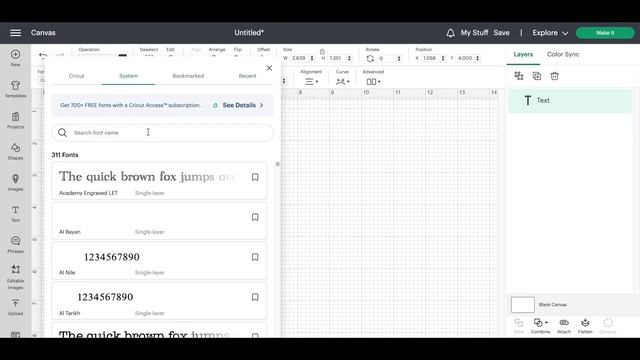This screenshot has height=360, width=640.
Task: Adjust the rotate value stepper
Action: tap(399, 58)
